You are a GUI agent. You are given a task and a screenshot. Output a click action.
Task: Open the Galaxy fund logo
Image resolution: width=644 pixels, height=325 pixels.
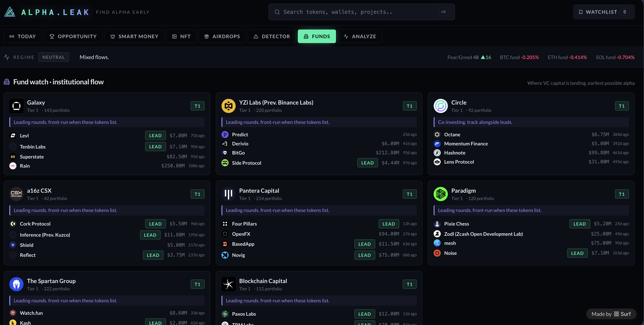[16, 106]
